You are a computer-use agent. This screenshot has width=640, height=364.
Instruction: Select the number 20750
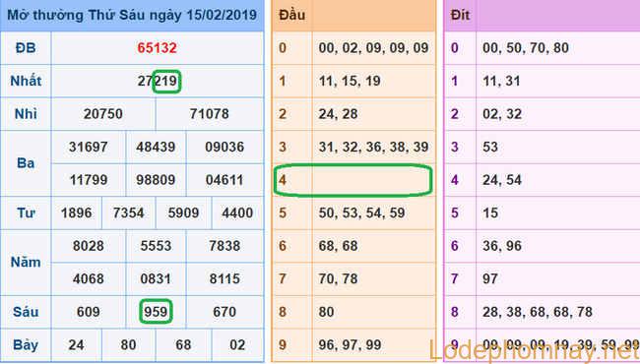(x=102, y=114)
